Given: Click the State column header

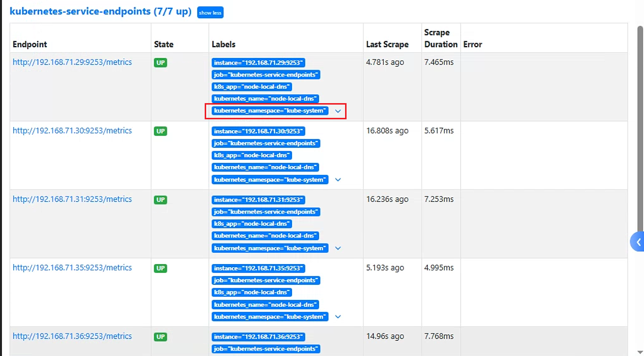Looking at the screenshot, I should (164, 44).
